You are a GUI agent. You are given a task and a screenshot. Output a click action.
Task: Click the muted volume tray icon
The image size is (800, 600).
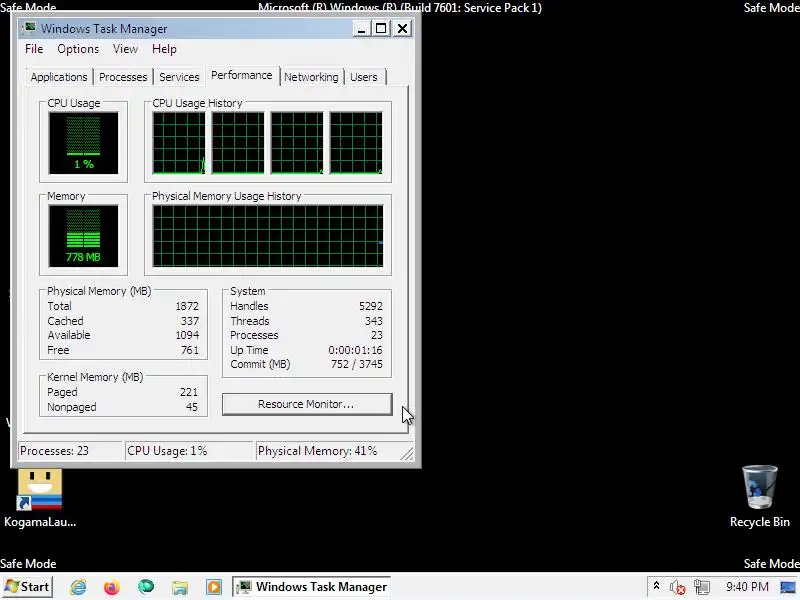[677, 587]
